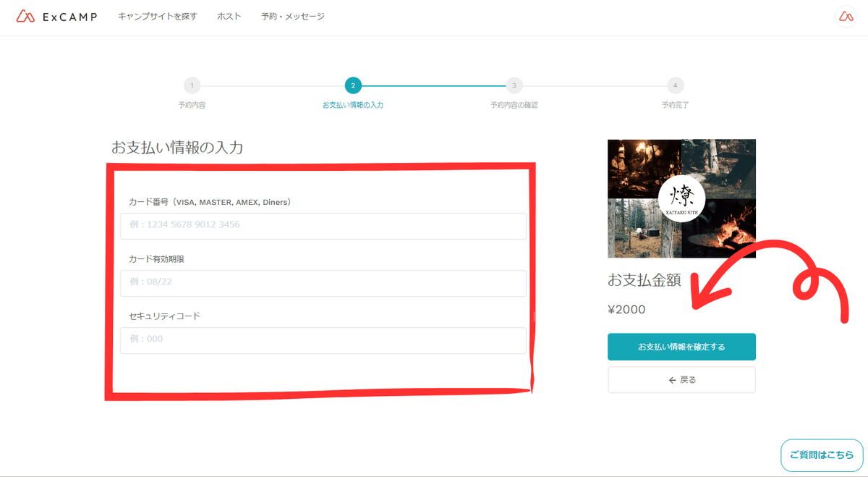Open ご質問はこちら support chat
Image resolution: width=868 pixels, height=477 pixels.
[x=821, y=455]
